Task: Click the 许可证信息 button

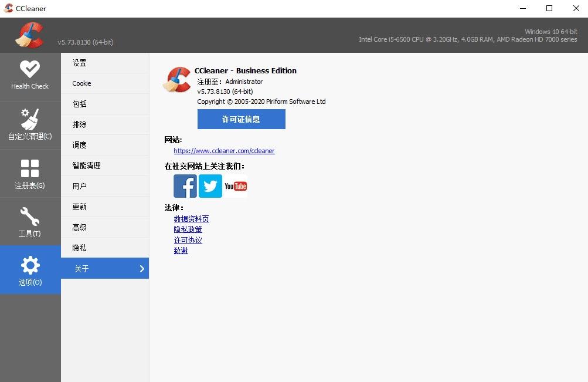Action: point(241,119)
